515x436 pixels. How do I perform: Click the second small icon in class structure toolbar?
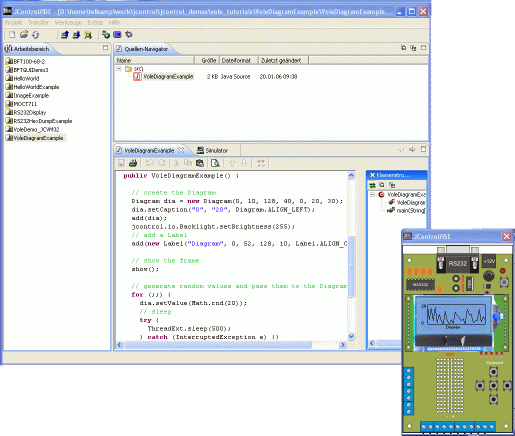pyautogui.click(x=382, y=185)
